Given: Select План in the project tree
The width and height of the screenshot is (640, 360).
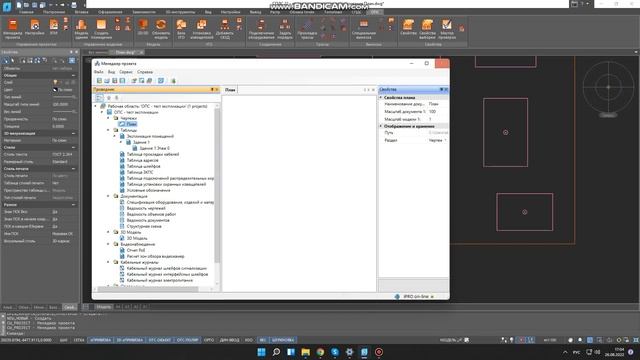Looking at the screenshot, I should coord(131,124).
